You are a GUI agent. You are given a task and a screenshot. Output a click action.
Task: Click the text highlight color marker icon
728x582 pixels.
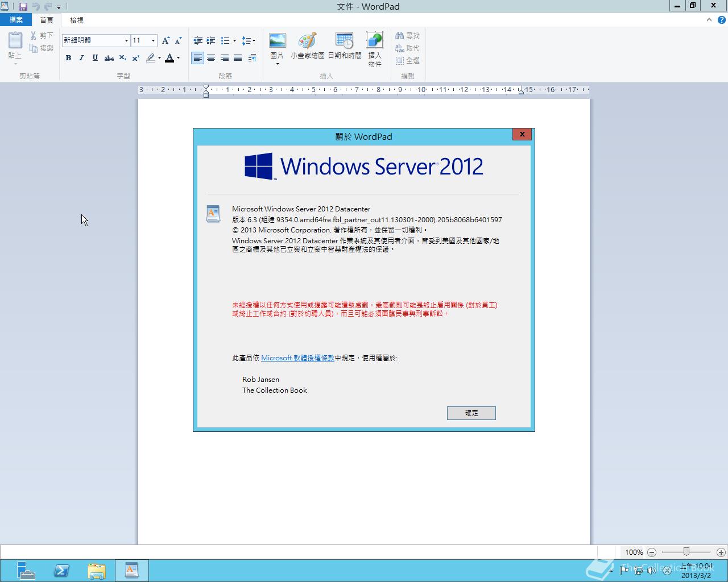point(150,58)
